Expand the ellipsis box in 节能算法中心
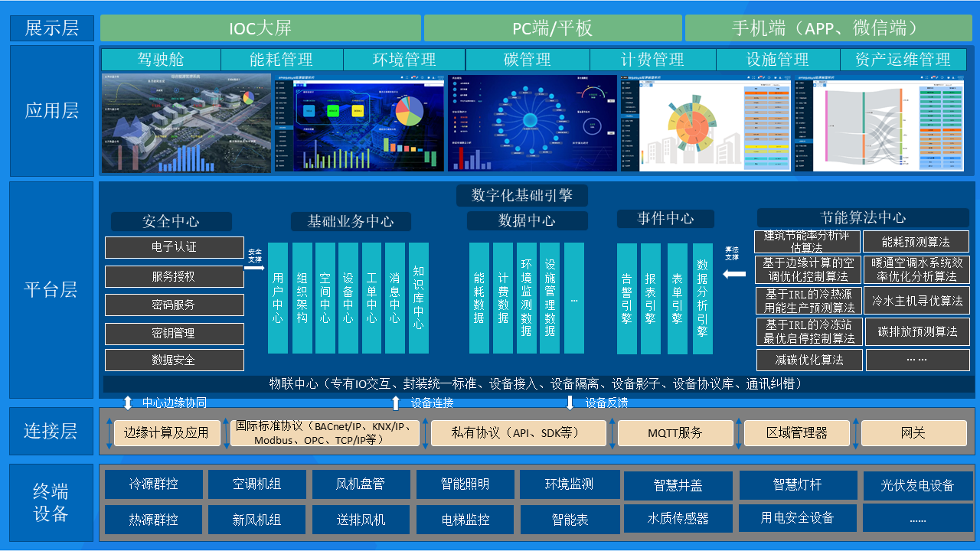Image resolution: width=980 pixels, height=551 pixels. pyautogui.click(x=917, y=360)
